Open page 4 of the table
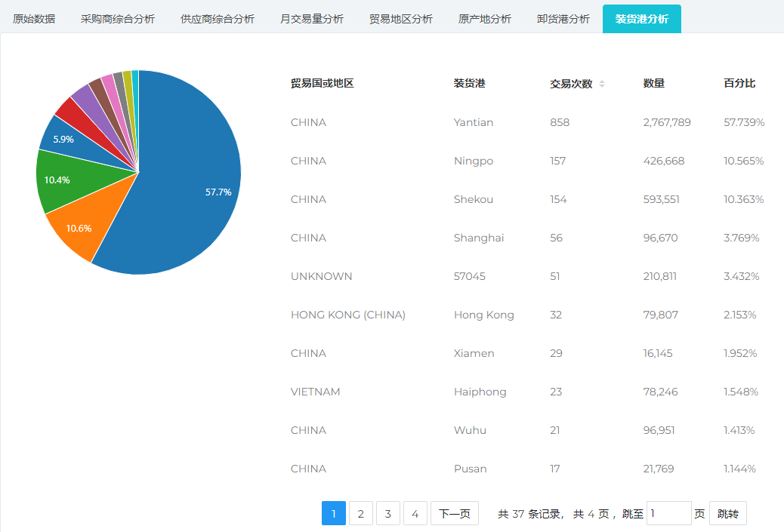The height and width of the screenshot is (532, 784). point(415,513)
